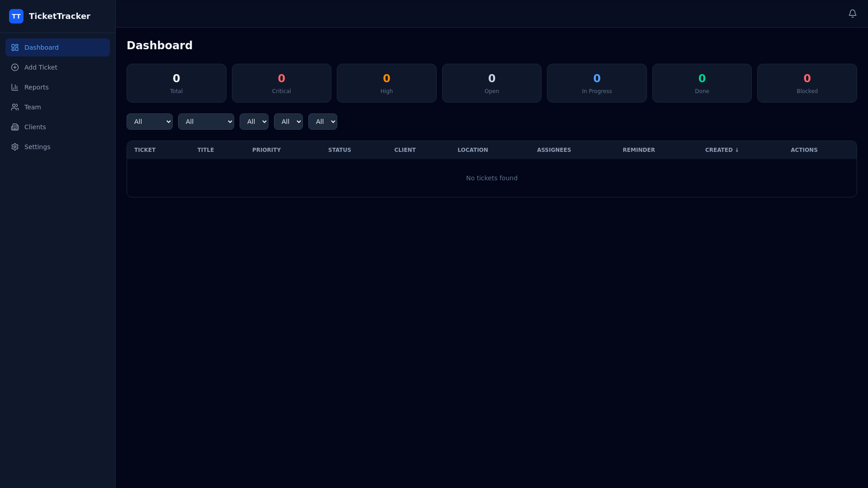Open the notifications bell
This screenshot has width=868, height=488.
click(x=852, y=14)
